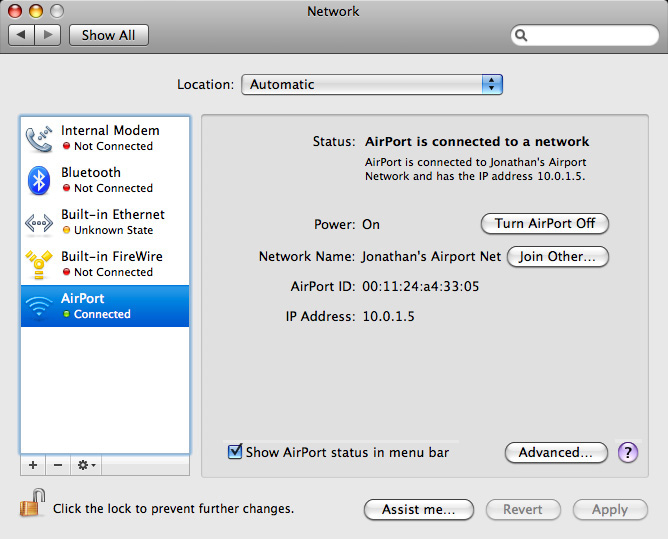
Task: Turn AirPort Off button
Action: pyautogui.click(x=545, y=223)
